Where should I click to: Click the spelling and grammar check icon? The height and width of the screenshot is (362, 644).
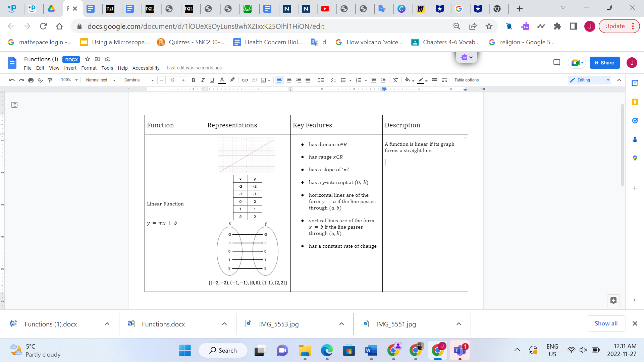[x=41, y=80]
